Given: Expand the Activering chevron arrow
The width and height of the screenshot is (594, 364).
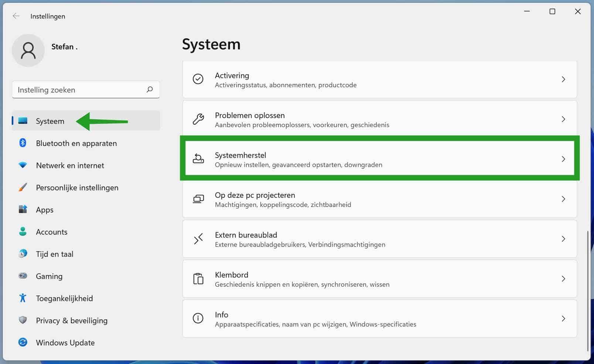Looking at the screenshot, I should pos(563,79).
